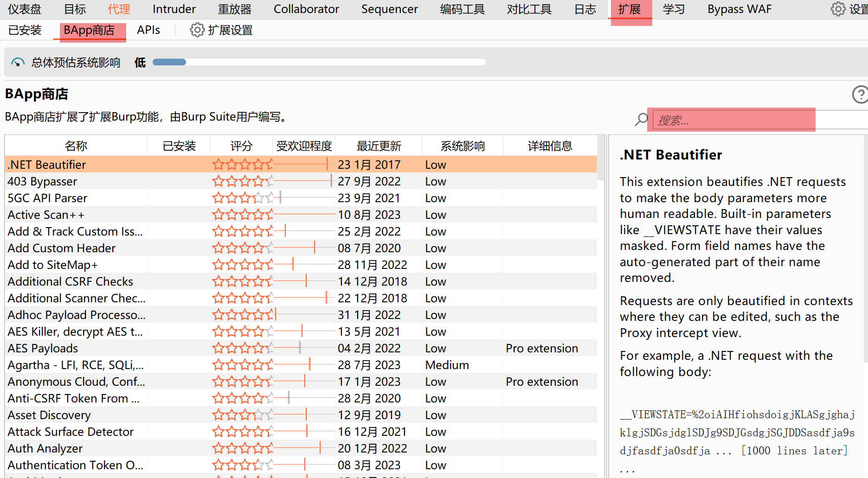Viewport: 868px width, 478px height.
Task: Sort by the 受欢迎程度 column header
Action: tap(304, 146)
